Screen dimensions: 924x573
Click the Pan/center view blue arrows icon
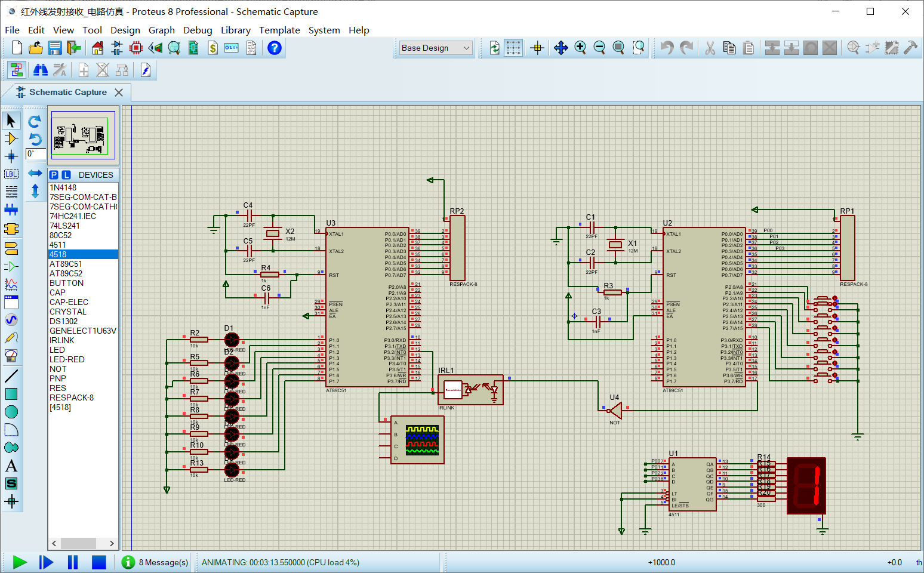coord(560,48)
